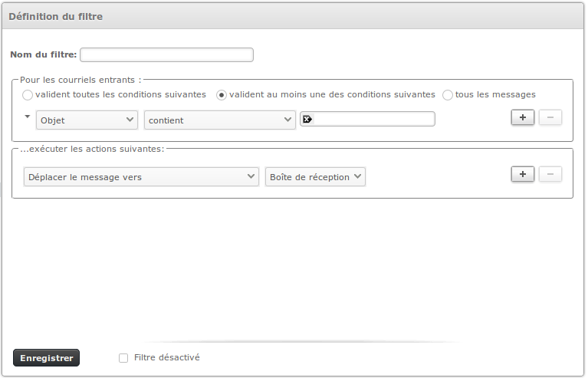Click into the condition value text box
588x378 pixels.
tap(374, 119)
